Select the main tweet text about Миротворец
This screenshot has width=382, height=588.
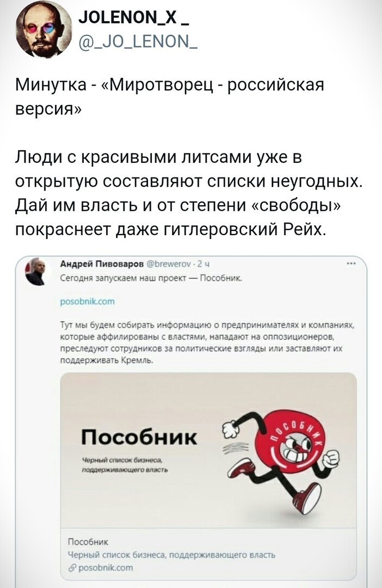(x=169, y=97)
